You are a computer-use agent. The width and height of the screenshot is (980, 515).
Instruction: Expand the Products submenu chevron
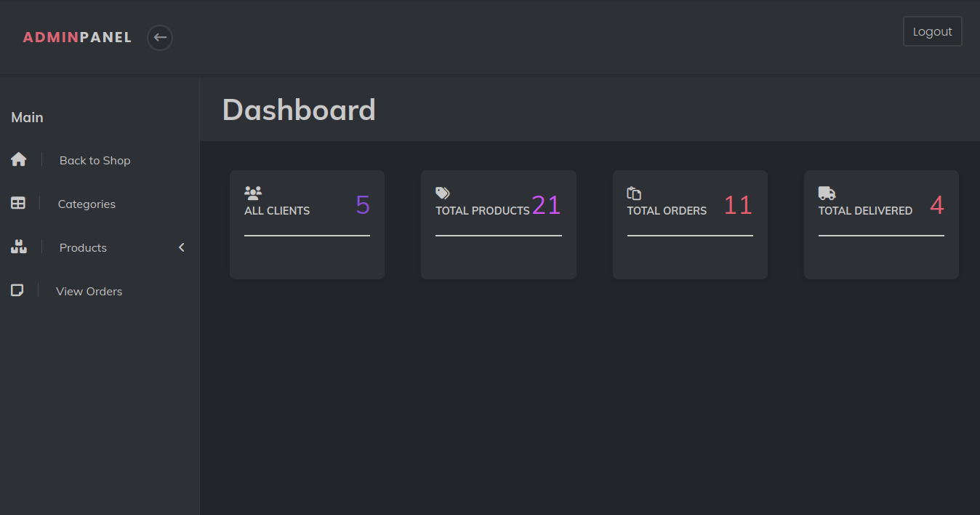pos(182,247)
